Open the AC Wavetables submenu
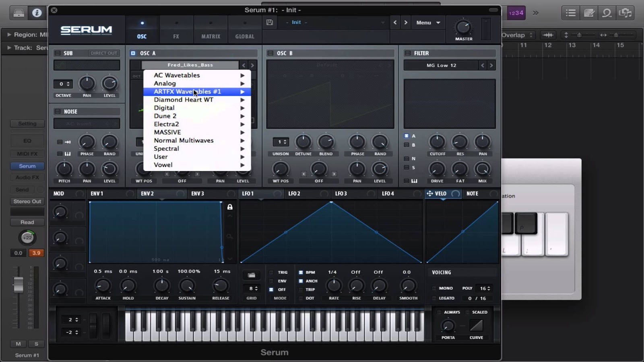This screenshot has height=362, width=644. click(x=197, y=75)
